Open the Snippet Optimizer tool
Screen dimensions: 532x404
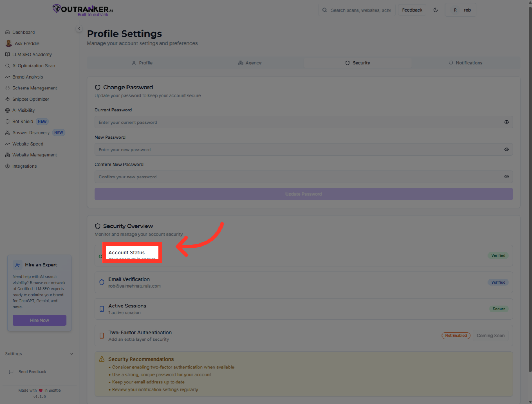point(30,99)
